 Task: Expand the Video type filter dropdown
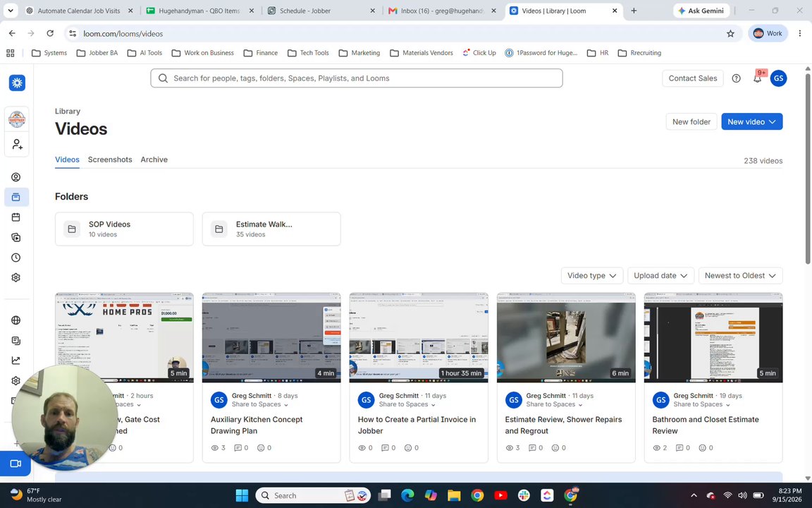click(592, 276)
